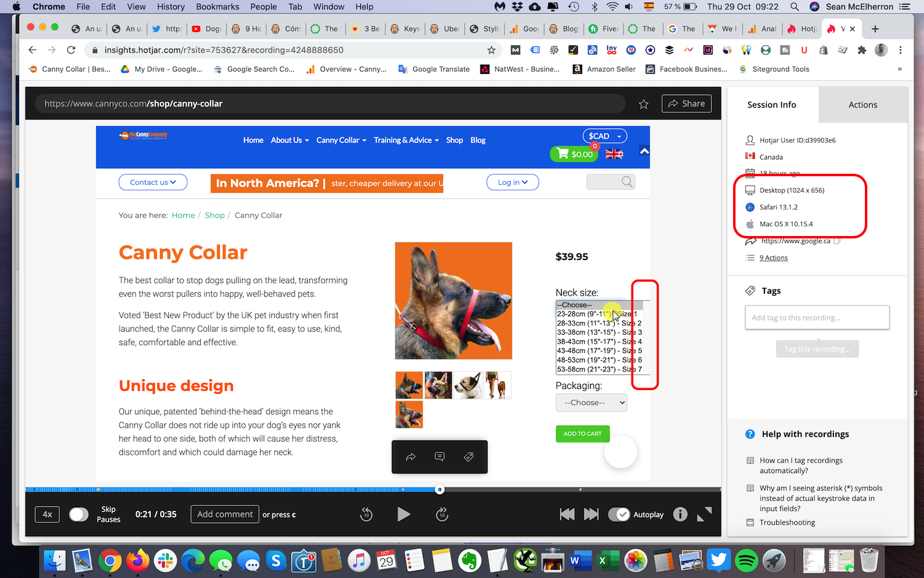Viewport: 924px width, 578px height.
Task: Star this recording as favorite
Action: [x=644, y=104]
